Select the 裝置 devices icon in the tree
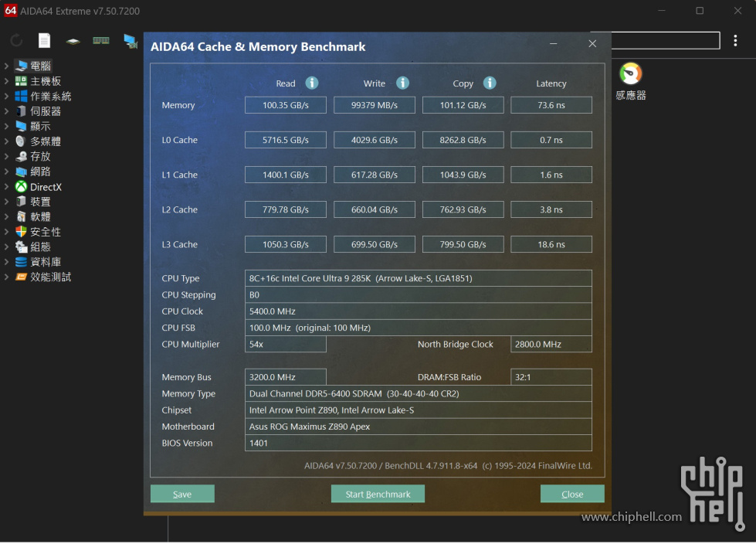This screenshot has height=544, width=756. [21, 202]
